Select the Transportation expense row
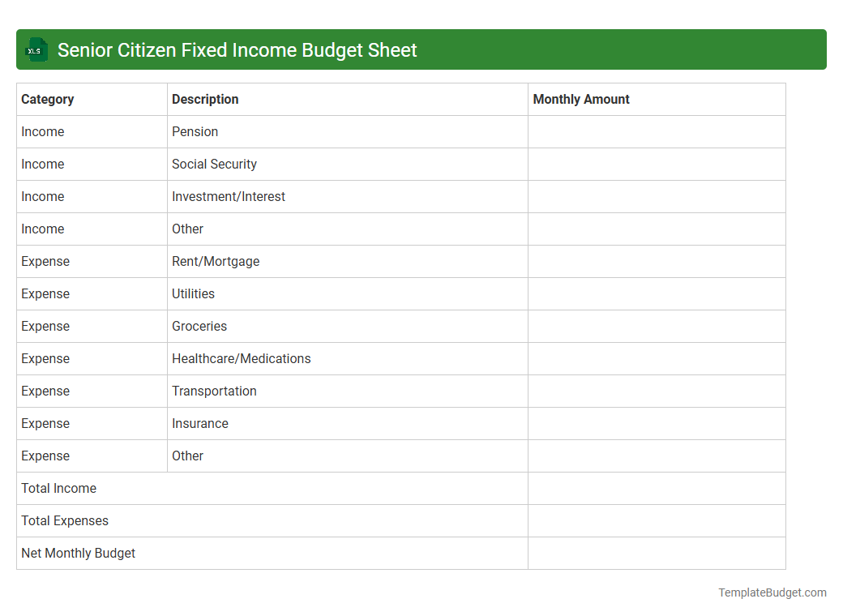The width and height of the screenshot is (843, 616). pos(214,391)
